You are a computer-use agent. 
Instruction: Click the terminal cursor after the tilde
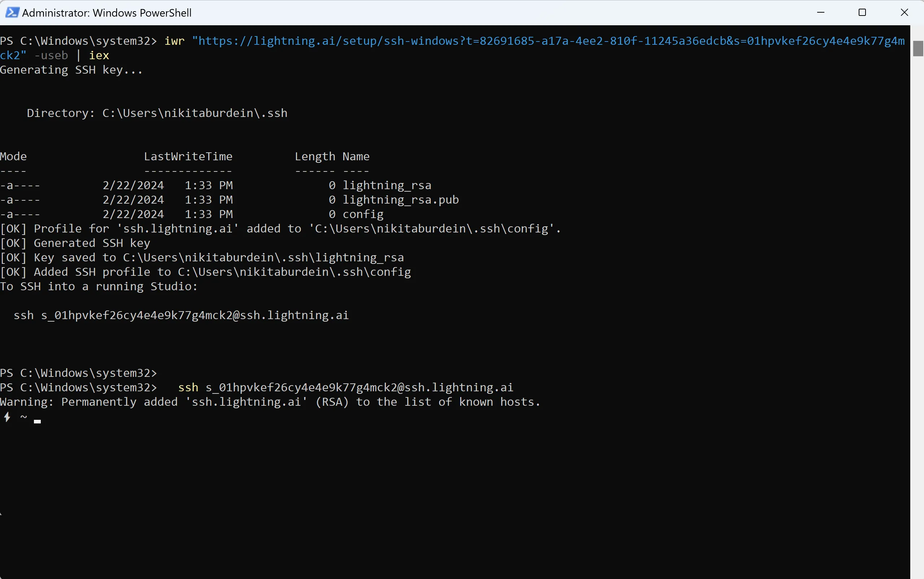pyautogui.click(x=37, y=422)
